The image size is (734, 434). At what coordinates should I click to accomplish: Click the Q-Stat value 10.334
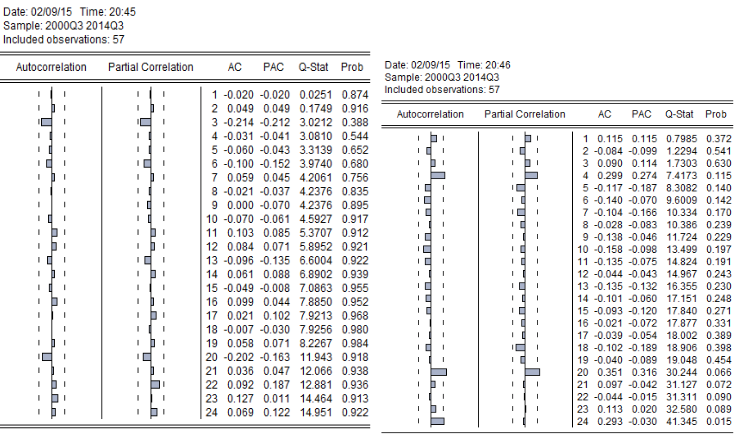(x=682, y=213)
